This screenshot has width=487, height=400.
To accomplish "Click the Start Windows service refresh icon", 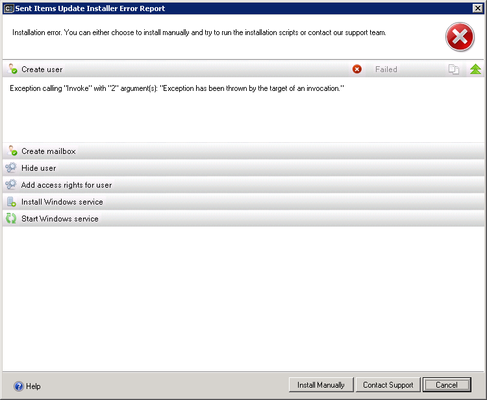I will (11, 219).
